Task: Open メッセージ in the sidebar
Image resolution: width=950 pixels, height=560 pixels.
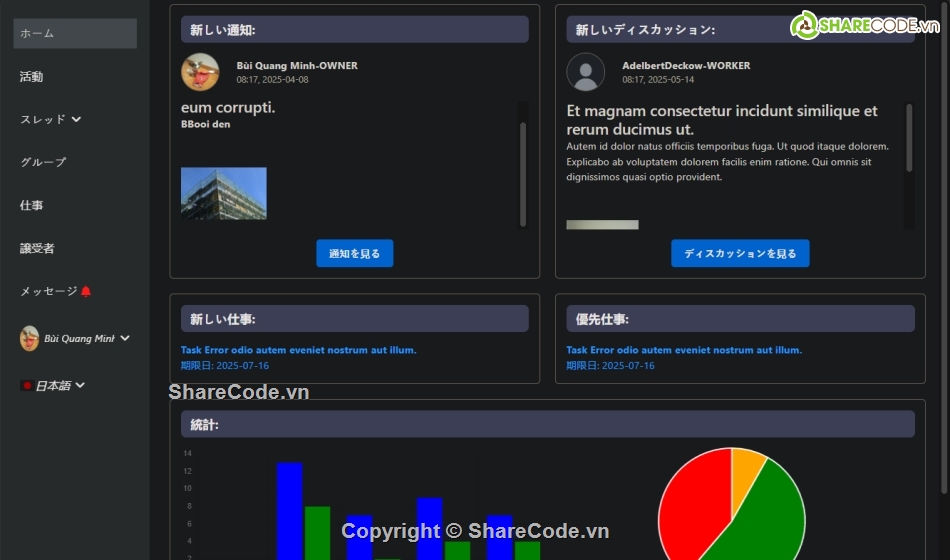Action: [x=48, y=291]
